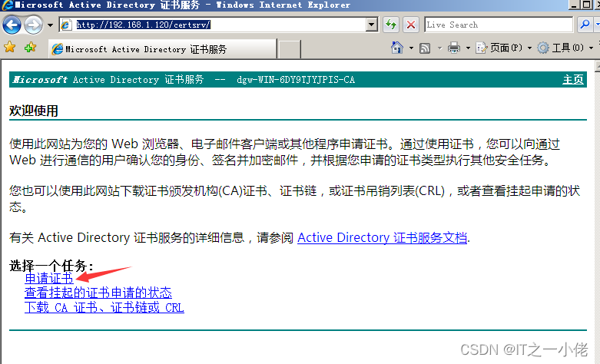Click Add to Favorites icon
This screenshot has width=600, height=364.
point(30,48)
